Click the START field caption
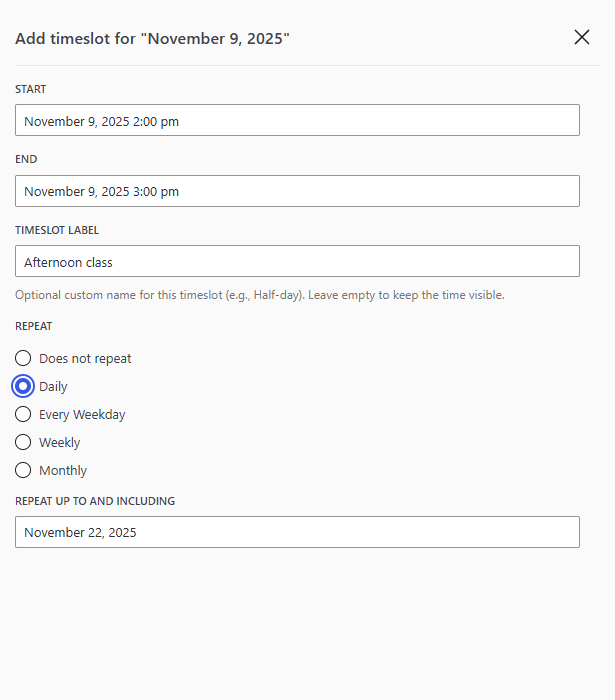 click(x=30, y=90)
